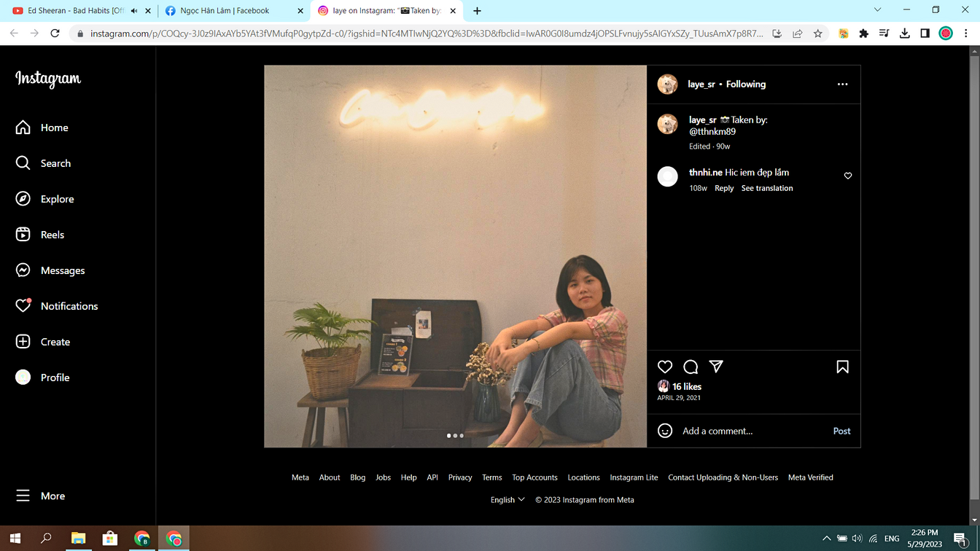
Task: Save post with the bookmark icon
Action: pyautogui.click(x=842, y=367)
